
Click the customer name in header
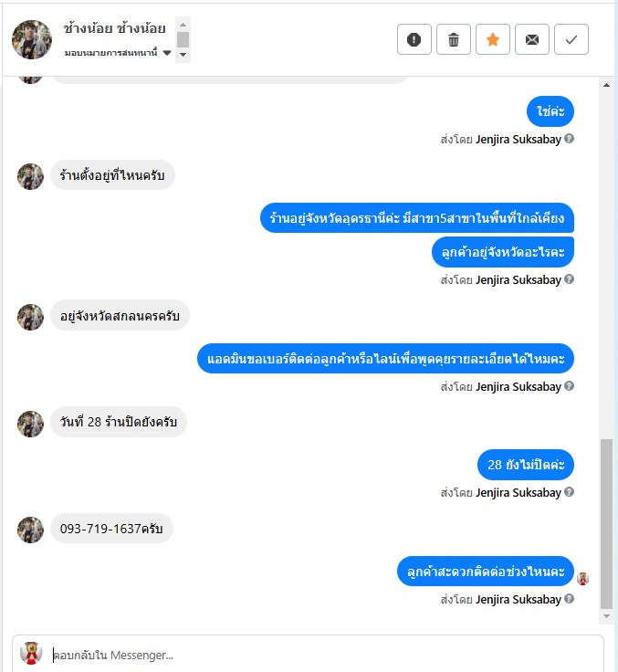coord(114,28)
